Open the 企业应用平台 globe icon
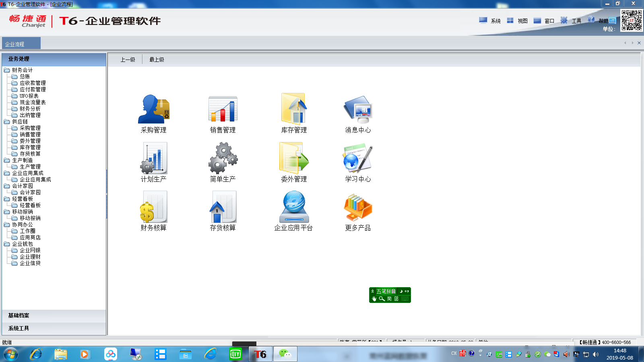The width and height of the screenshot is (644, 362). [x=294, y=207]
